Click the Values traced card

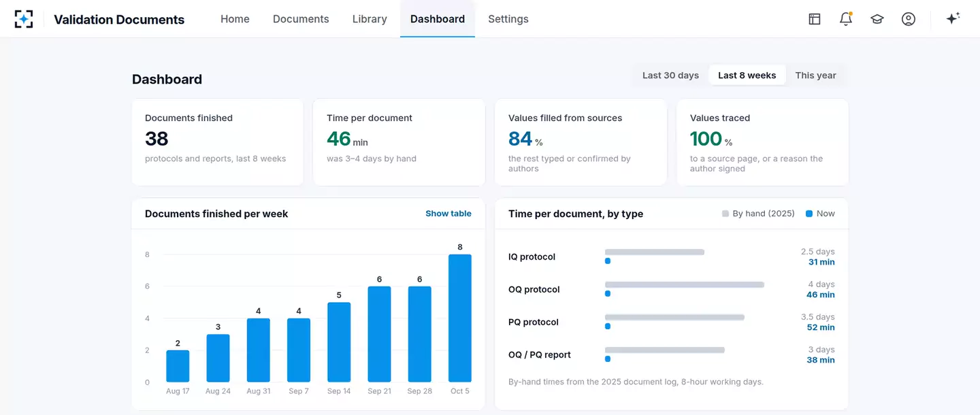pyautogui.click(x=762, y=142)
